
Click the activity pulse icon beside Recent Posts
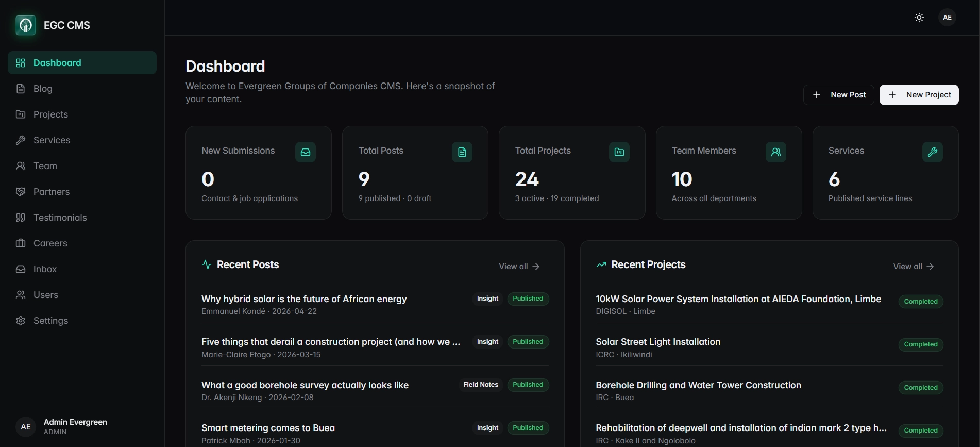(x=207, y=264)
